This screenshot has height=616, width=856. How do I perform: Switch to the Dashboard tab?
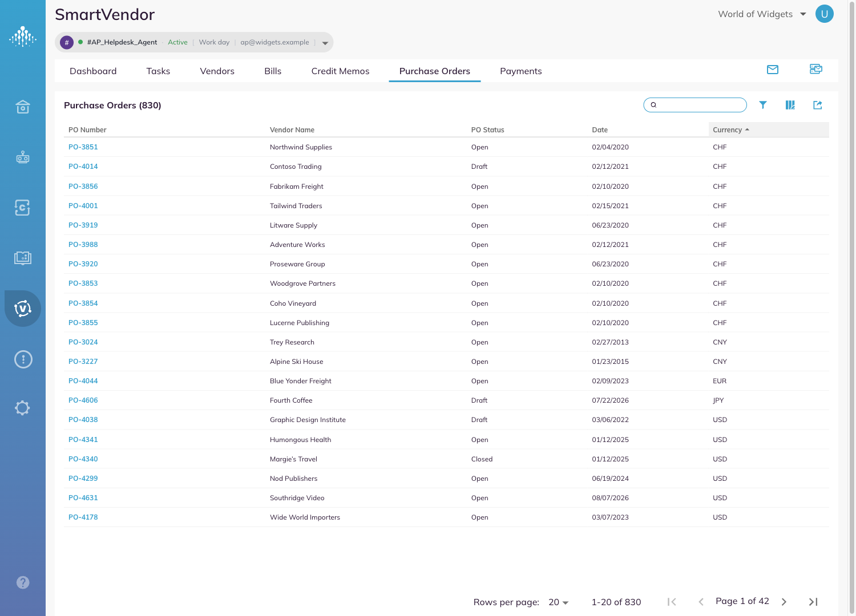click(93, 71)
